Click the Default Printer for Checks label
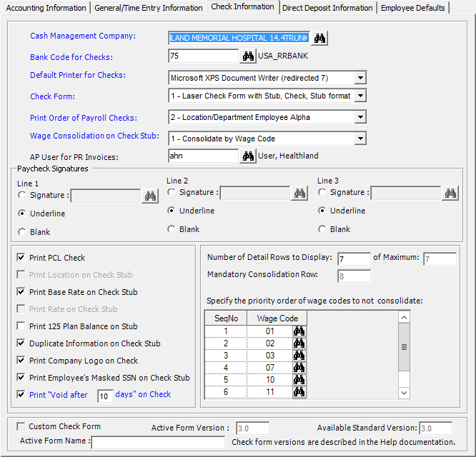Image resolution: width=476 pixels, height=457 pixels. coord(78,75)
